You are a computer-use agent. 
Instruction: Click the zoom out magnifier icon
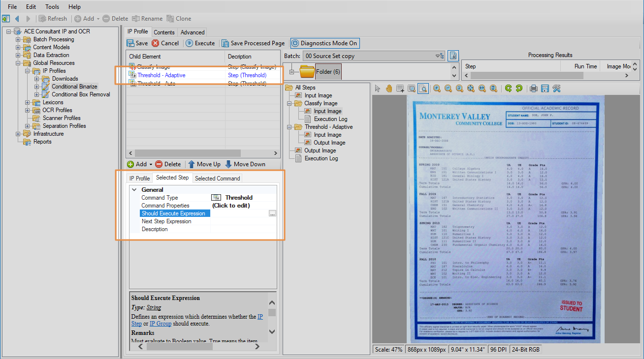(448, 89)
